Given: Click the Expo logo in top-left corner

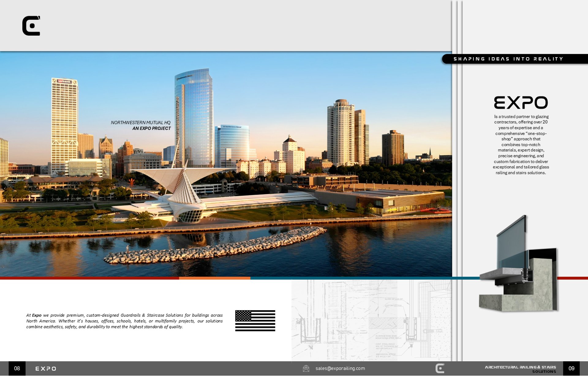Looking at the screenshot, I should (x=31, y=26).
